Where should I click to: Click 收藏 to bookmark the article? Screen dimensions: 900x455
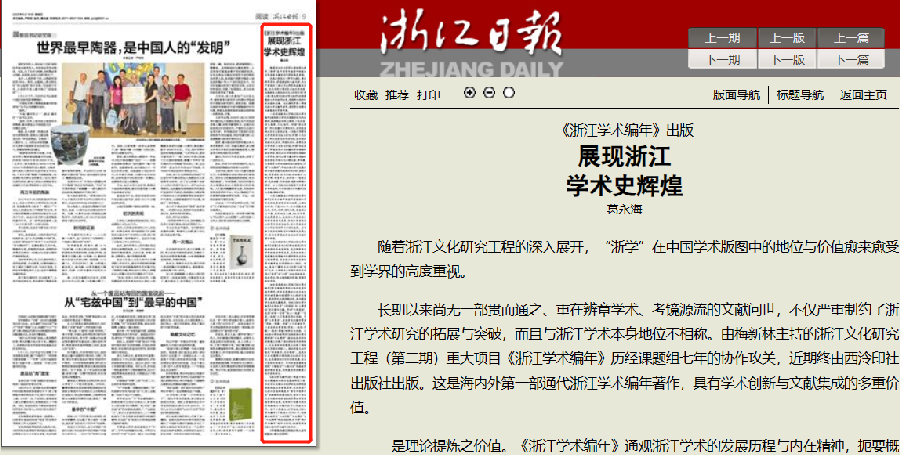coord(365,95)
